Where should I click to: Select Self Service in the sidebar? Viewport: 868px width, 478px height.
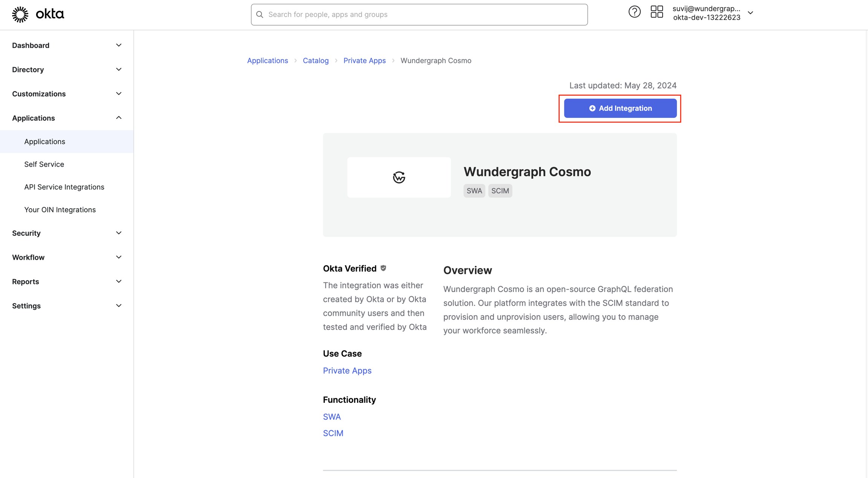[44, 164]
